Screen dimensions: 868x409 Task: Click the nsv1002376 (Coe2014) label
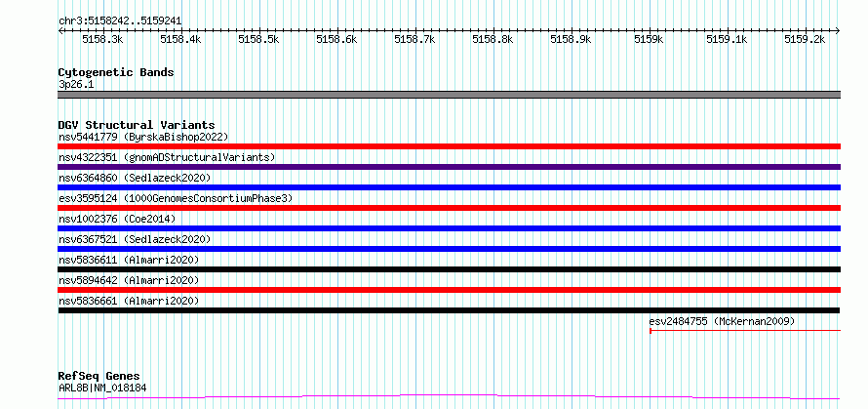(x=117, y=219)
